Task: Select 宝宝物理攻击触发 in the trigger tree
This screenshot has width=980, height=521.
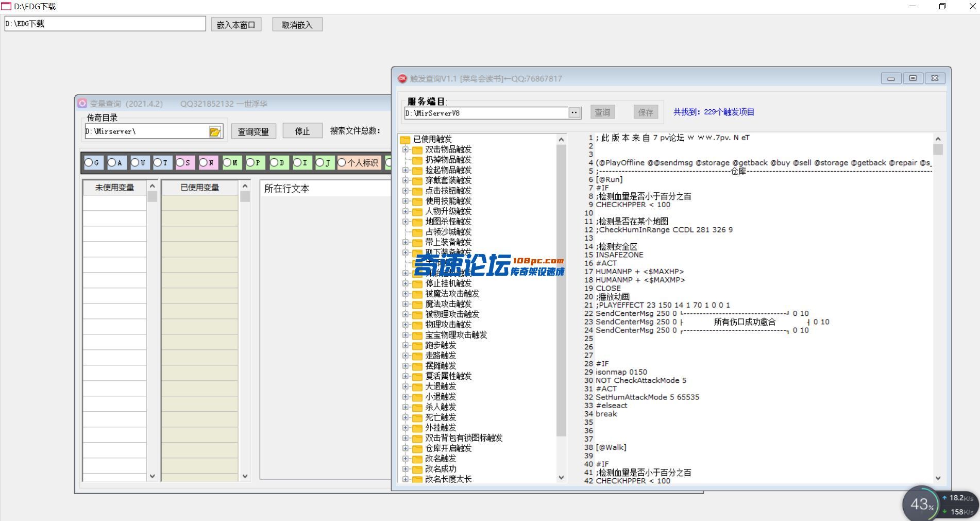Action: pos(456,335)
